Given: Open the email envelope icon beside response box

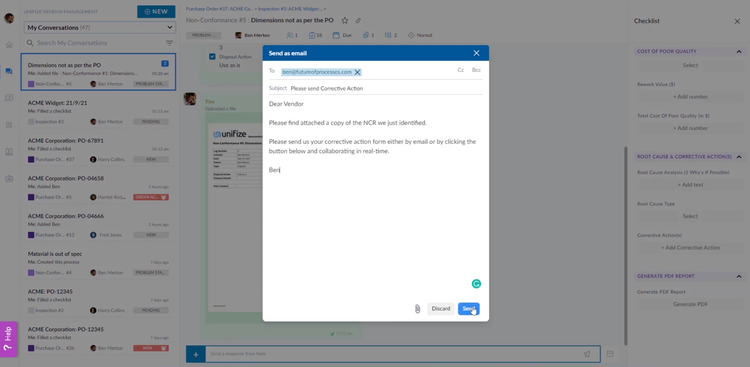Looking at the screenshot, I should click(x=610, y=354).
